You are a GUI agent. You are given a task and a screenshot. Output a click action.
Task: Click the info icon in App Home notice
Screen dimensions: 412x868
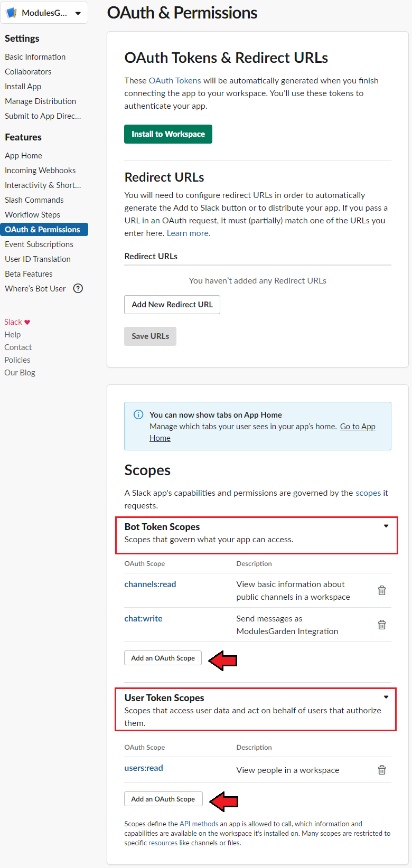pyautogui.click(x=138, y=414)
